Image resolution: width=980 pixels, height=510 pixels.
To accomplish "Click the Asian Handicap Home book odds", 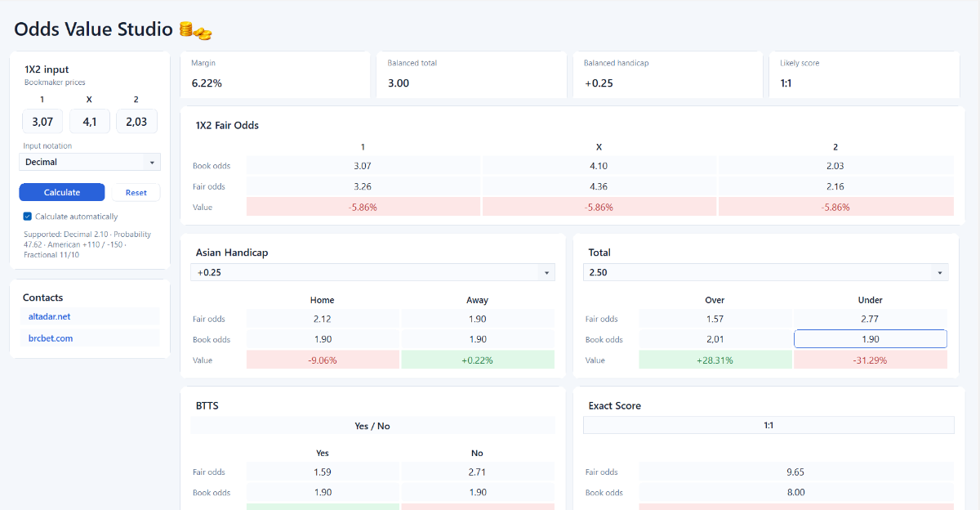I will (x=323, y=339).
